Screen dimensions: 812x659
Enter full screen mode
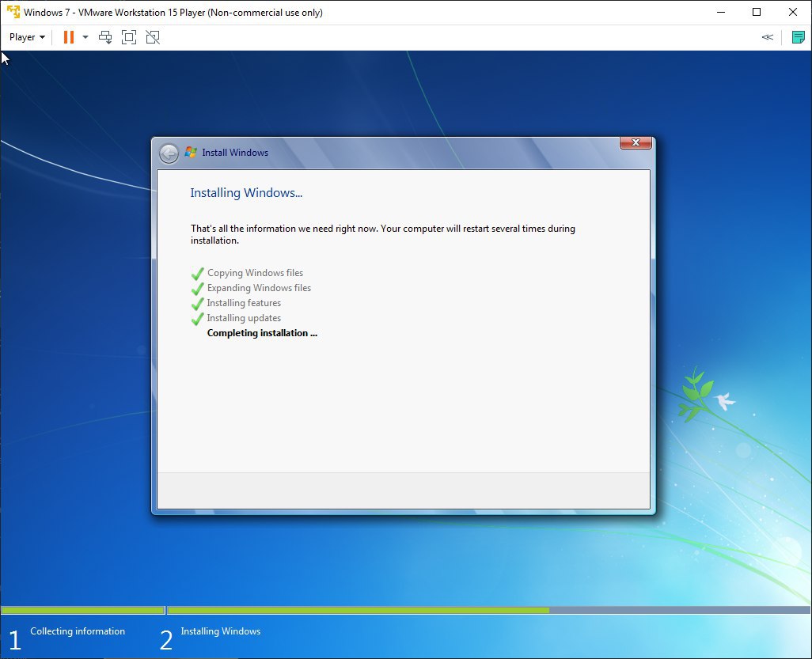[x=128, y=37]
